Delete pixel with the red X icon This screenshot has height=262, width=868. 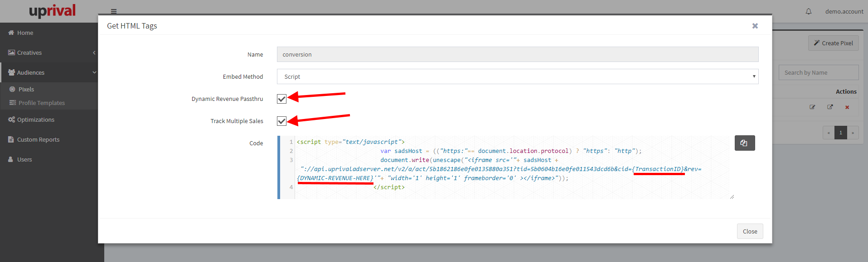pyautogui.click(x=847, y=107)
